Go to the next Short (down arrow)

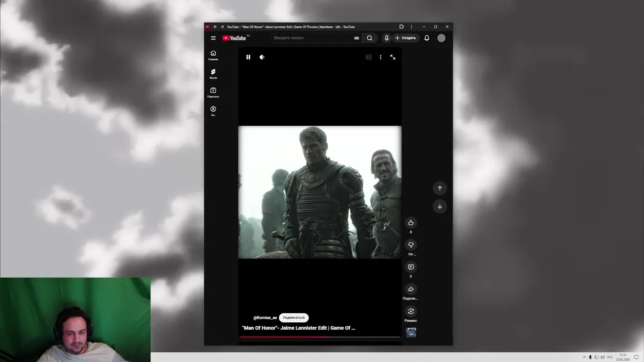click(440, 207)
